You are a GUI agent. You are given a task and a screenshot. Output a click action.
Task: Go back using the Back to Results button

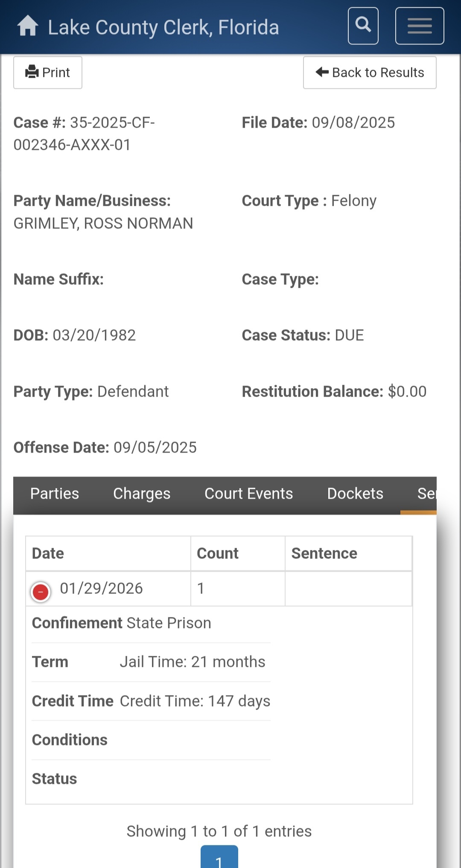pos(378,73)
